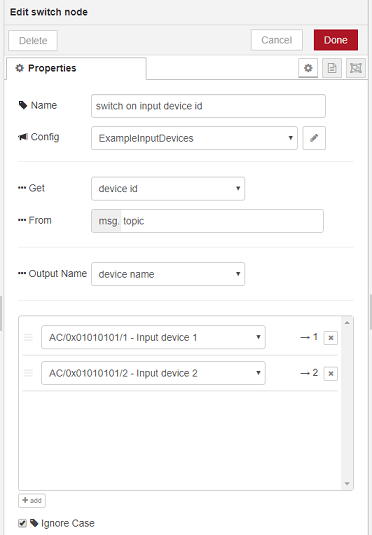Click the red Done button
Viewport: 372px width, 535px height.
click(x=336, y=40)
